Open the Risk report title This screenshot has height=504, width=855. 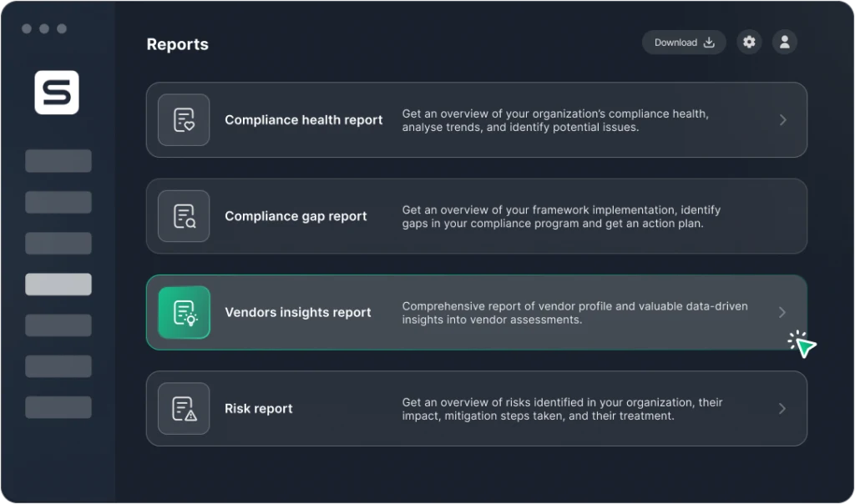click(259, 409)
